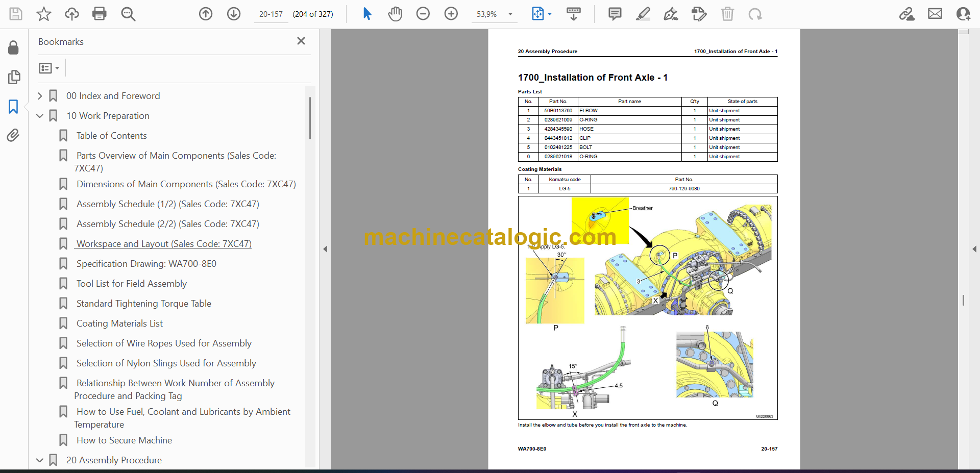Open Workspace and Layout bookmark link
Image resolution: width=980 pixels, height=473 pixels.
[163, 244]
